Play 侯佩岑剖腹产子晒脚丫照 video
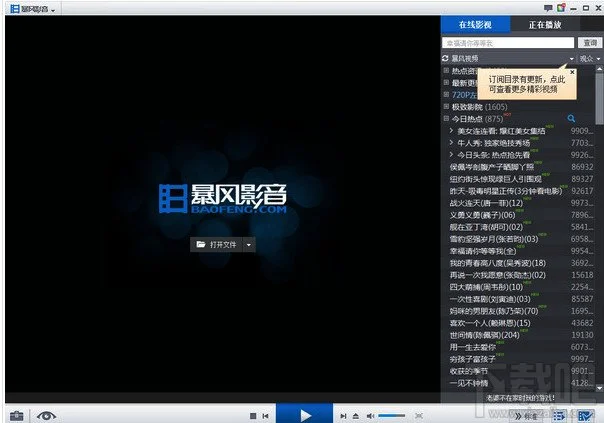604x423 pixels. coord(492,167)
